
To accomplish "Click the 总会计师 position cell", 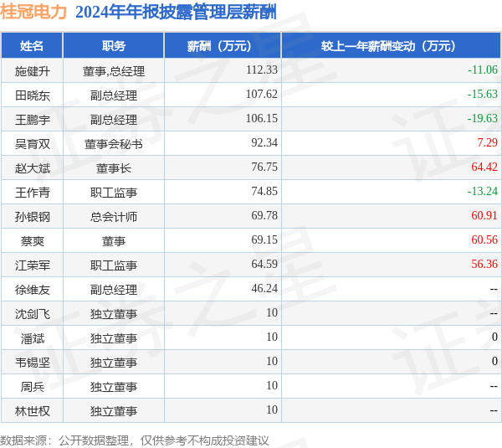I will [x=114, y=217].
